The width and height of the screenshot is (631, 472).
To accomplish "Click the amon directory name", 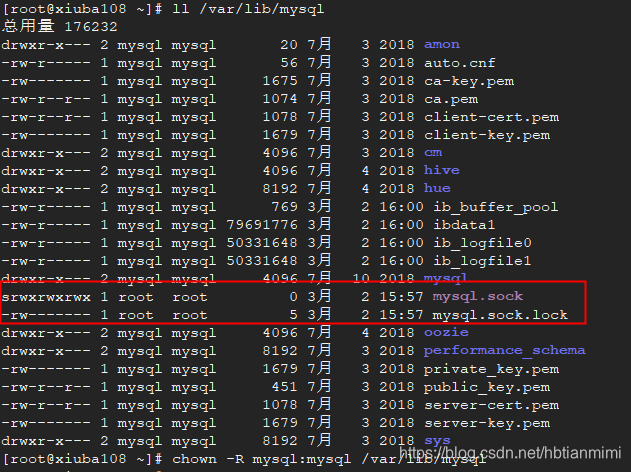I will click(441, 44).
